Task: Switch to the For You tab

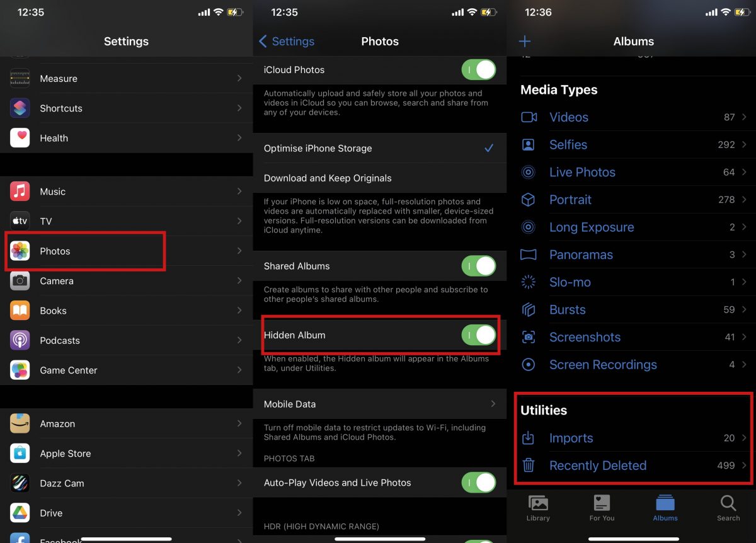Action: point(602,508)
